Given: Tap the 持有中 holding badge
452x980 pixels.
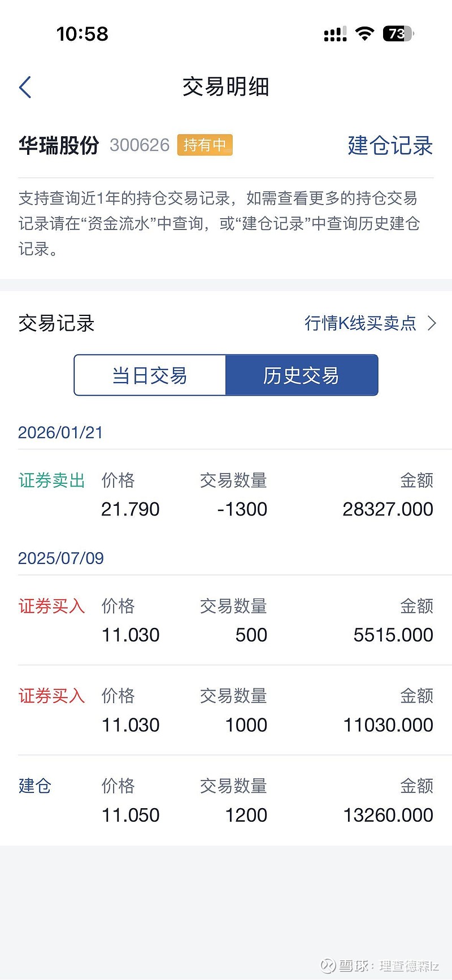Looking at the screenshot, I should 205,145.
